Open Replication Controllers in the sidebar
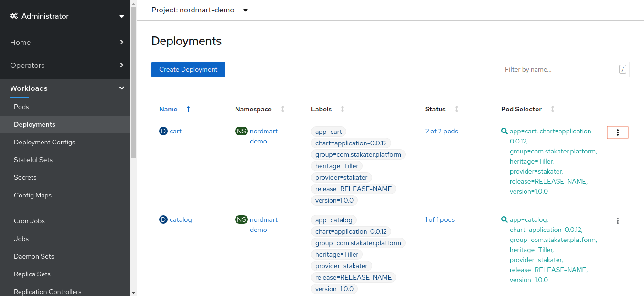 tap(65, 291)
